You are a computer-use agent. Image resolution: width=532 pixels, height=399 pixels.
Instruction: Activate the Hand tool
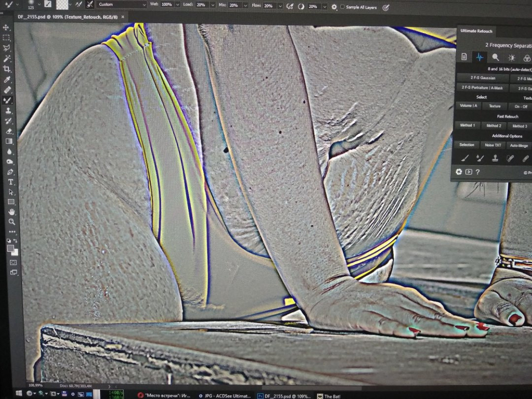tap(11, 212)
